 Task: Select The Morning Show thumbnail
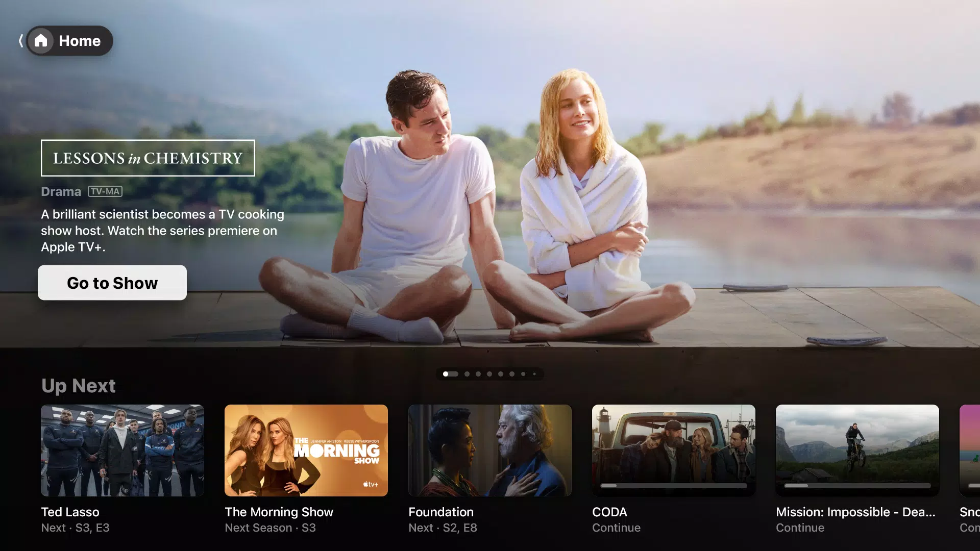306,450
